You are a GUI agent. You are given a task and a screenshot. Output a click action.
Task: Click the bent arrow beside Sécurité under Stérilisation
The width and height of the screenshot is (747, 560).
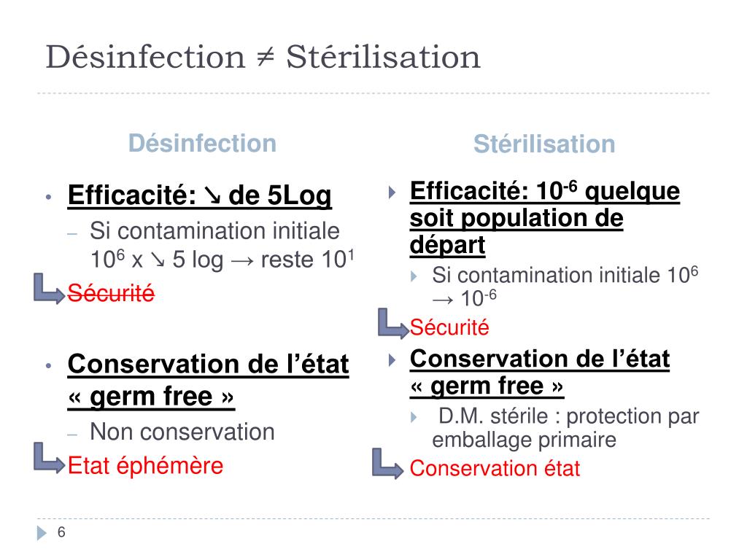(x=393, y=323)
